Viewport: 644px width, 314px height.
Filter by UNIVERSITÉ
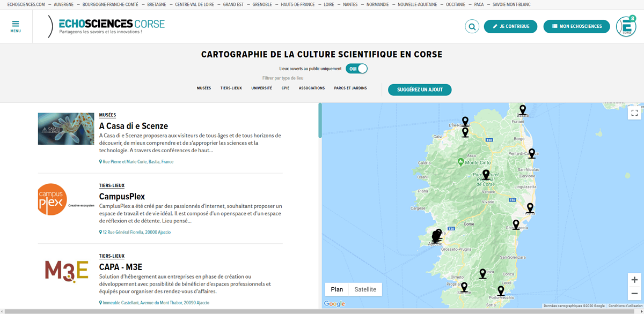point(262,88)
